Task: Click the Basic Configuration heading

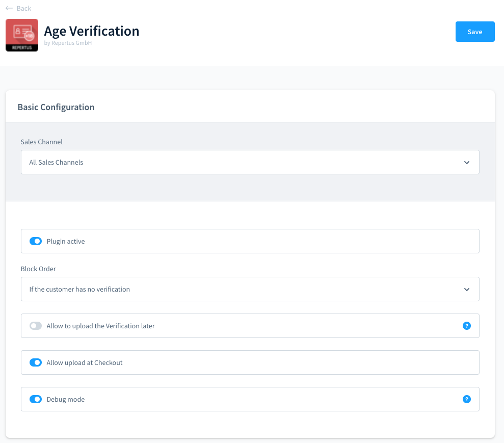Action: 56,107
